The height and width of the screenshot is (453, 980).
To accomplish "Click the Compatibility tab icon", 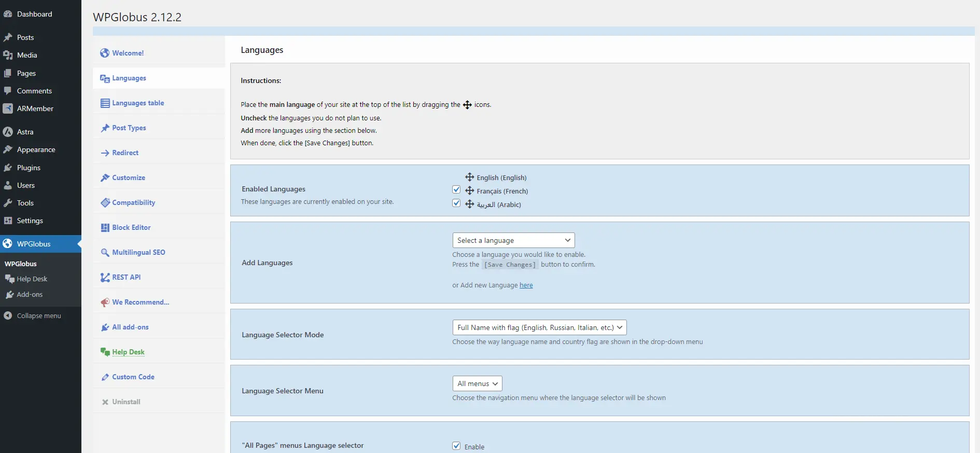I will coord(105,202).
